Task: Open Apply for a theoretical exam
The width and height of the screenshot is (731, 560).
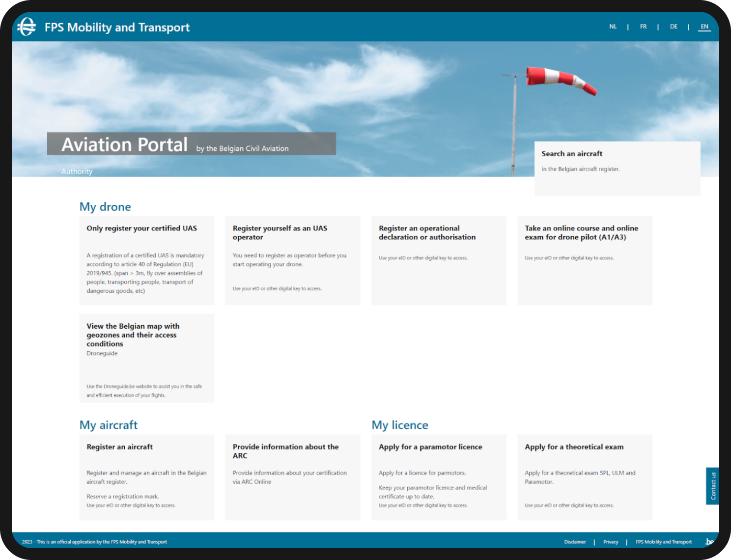Action: [585, 476]
